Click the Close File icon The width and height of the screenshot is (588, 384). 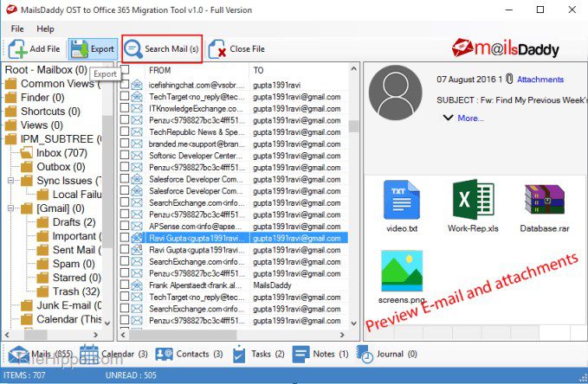pyautogui.click(x=217, y=49)
